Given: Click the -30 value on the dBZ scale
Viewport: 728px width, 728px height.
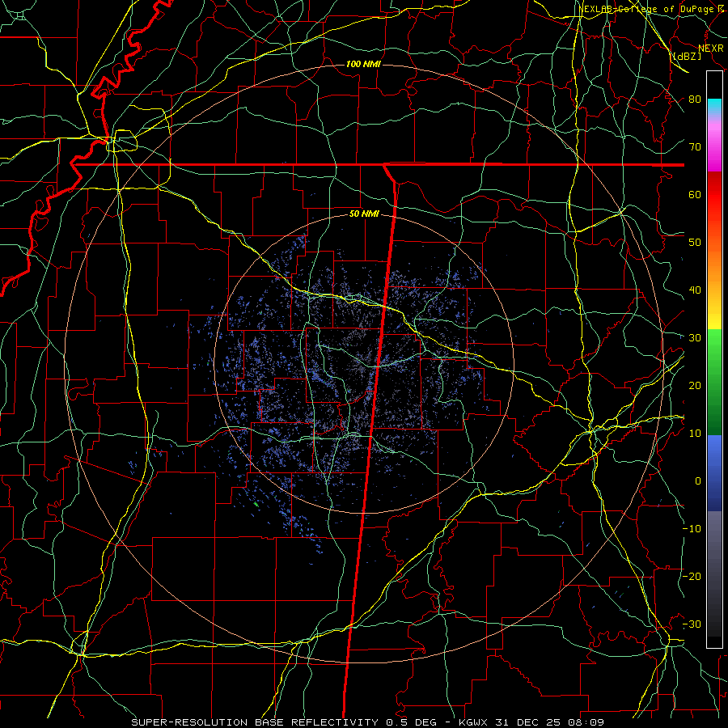Looking at the screenshot, I should [692, 624].
